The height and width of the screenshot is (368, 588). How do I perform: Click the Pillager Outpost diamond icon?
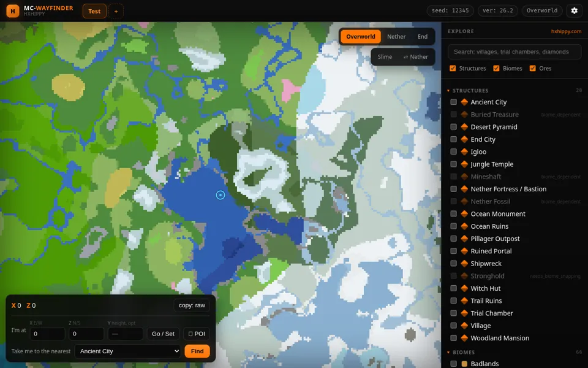(464, 239)
